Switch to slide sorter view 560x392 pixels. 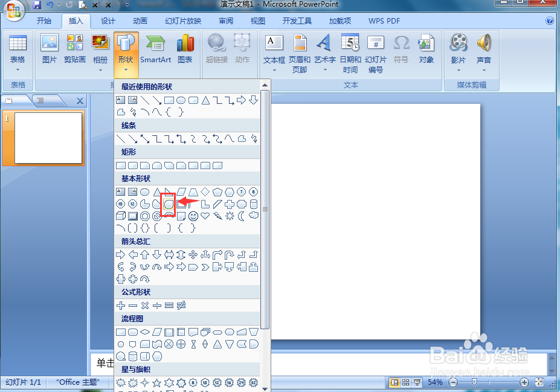pos(406,382)
